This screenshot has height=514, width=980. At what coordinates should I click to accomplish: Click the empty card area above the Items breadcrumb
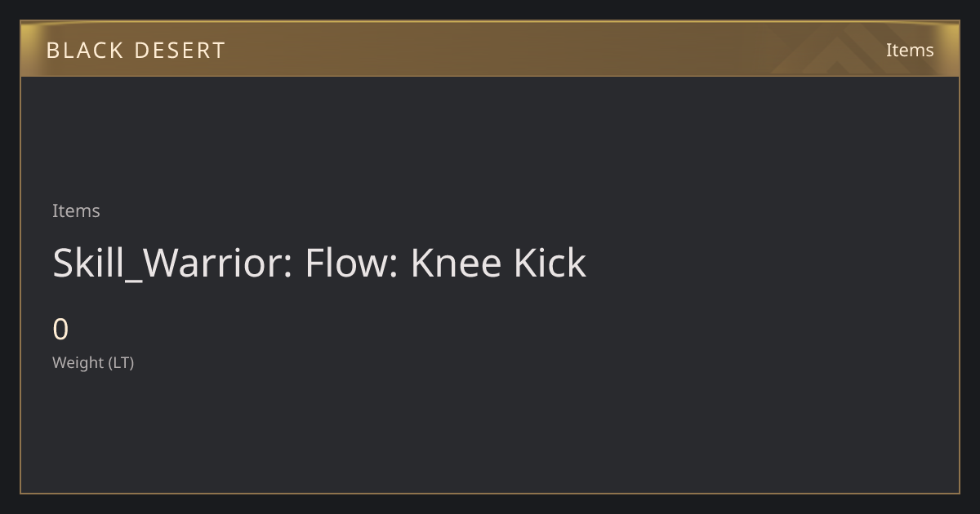[x=490, y=139]
